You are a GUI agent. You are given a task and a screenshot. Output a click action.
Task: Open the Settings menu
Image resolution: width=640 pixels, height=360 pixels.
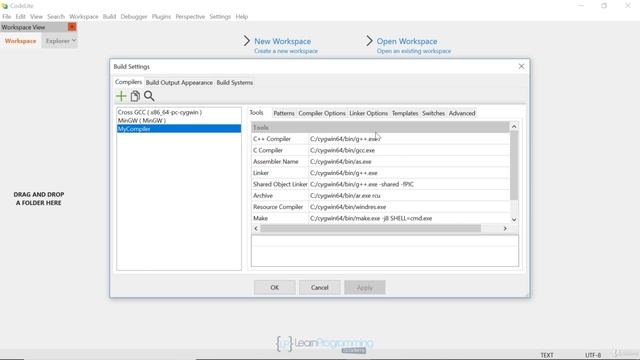click(220, 17)
